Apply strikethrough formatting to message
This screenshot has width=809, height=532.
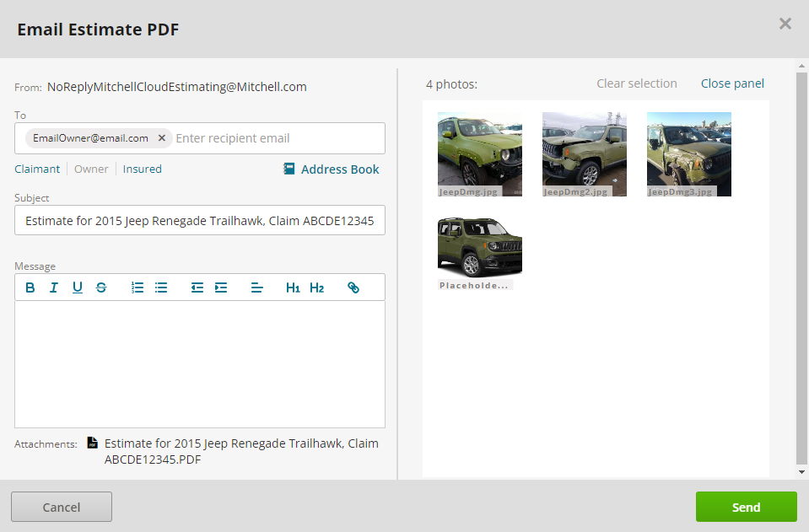coord(101,287)
